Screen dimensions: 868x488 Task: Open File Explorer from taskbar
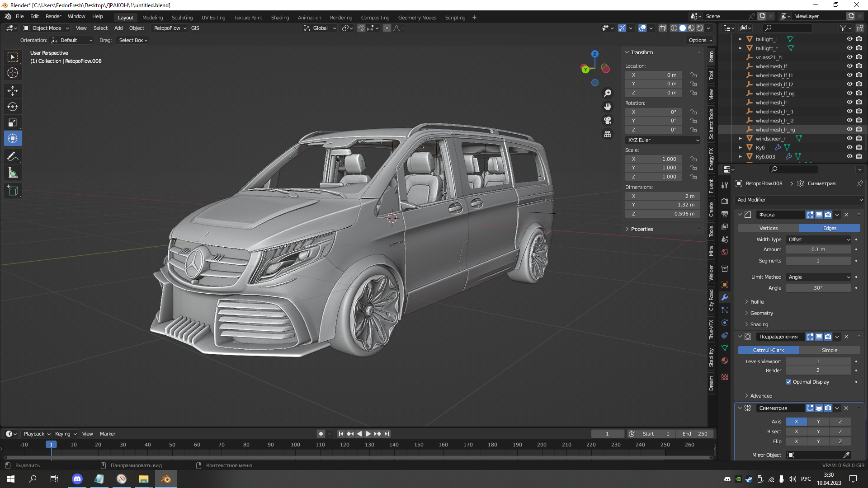click(x=143, y=479)
